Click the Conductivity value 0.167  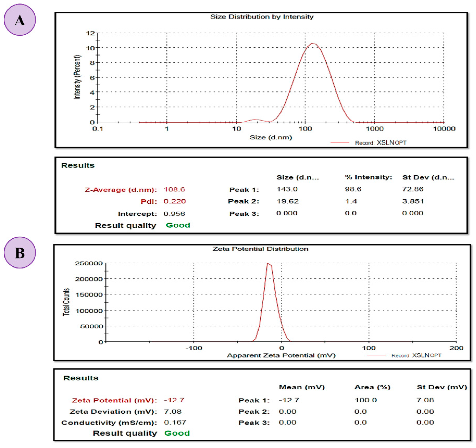tap(175, 422)
